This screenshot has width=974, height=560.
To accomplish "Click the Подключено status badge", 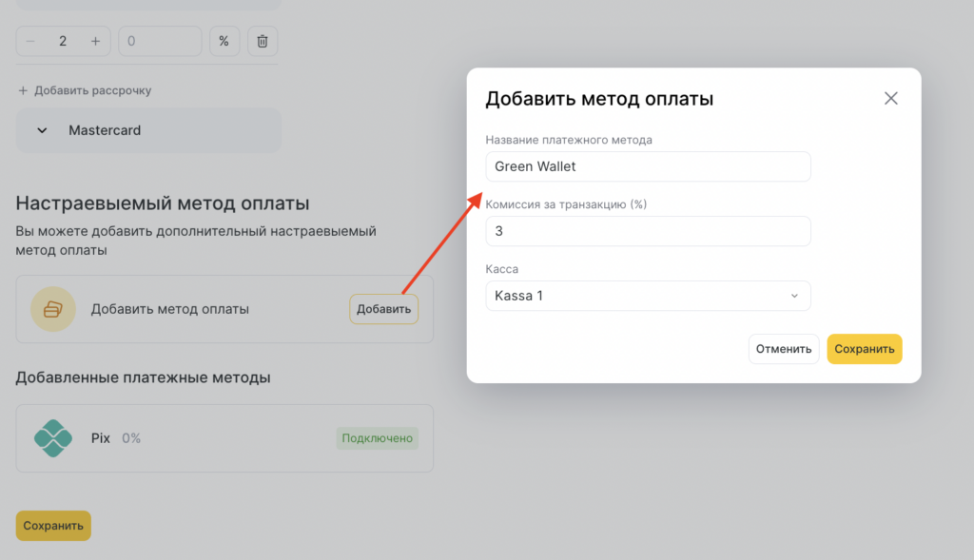I will click(x=377, y=438).
